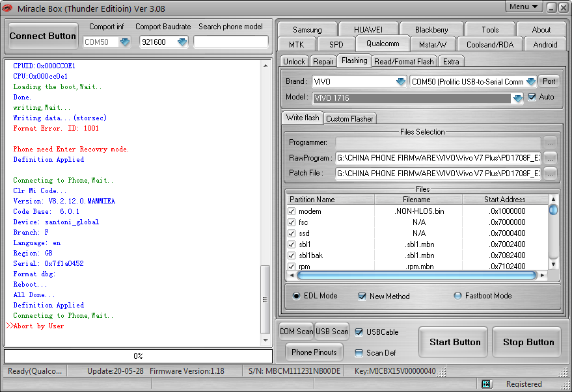
Task: Switch to the Mstar/W tab
Action: (433, 44)
